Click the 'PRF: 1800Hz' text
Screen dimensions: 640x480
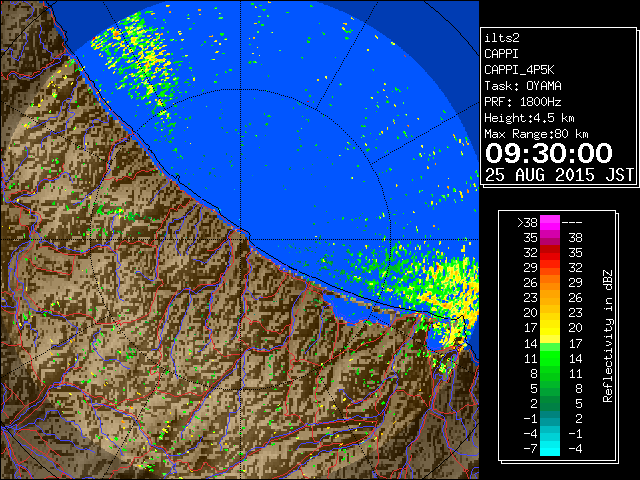pos(523,102)
